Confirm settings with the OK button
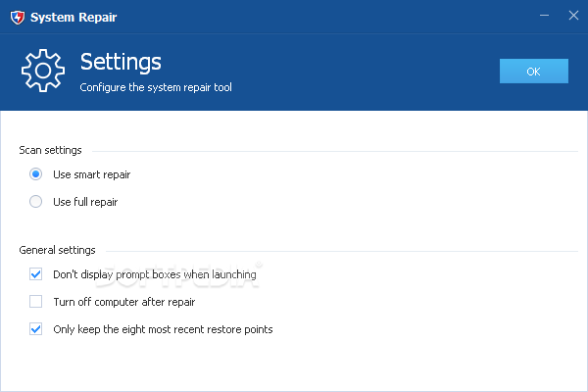588x392 pixels. 534,71
